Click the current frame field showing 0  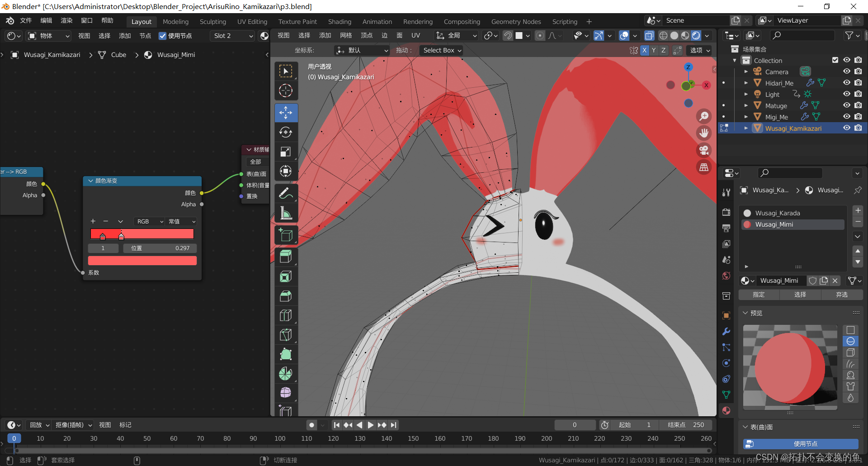[x=575, y=425]
